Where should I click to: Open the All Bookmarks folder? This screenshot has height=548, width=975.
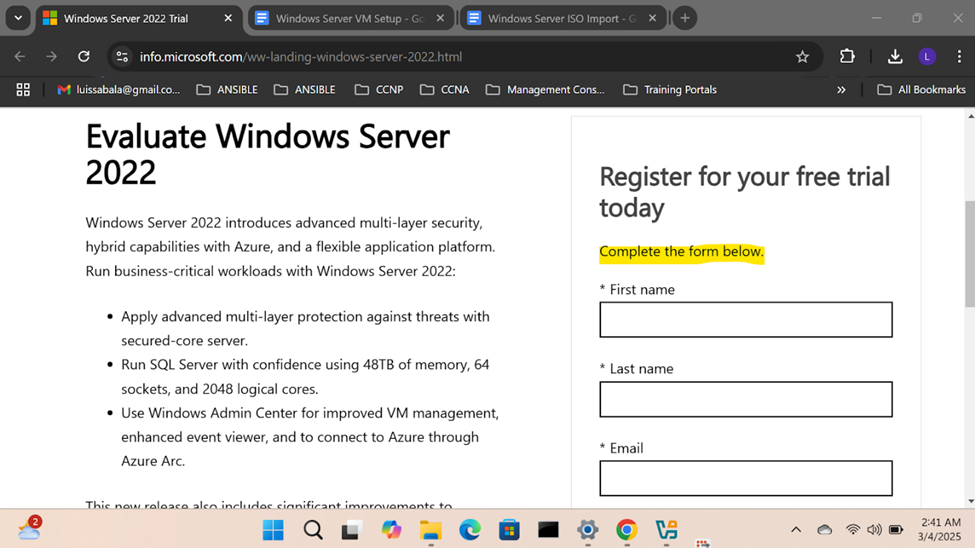click(921, 90)
